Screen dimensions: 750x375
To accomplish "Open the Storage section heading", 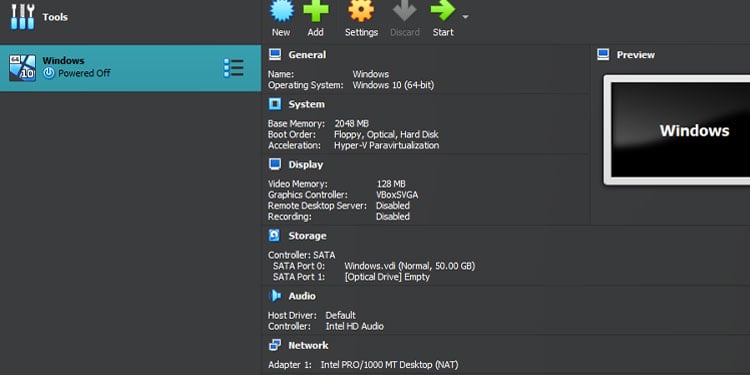I will tap(307, 236).
